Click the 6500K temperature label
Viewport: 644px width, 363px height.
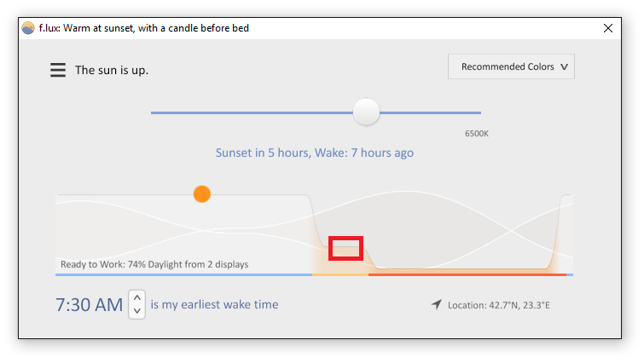coord(477,134)
